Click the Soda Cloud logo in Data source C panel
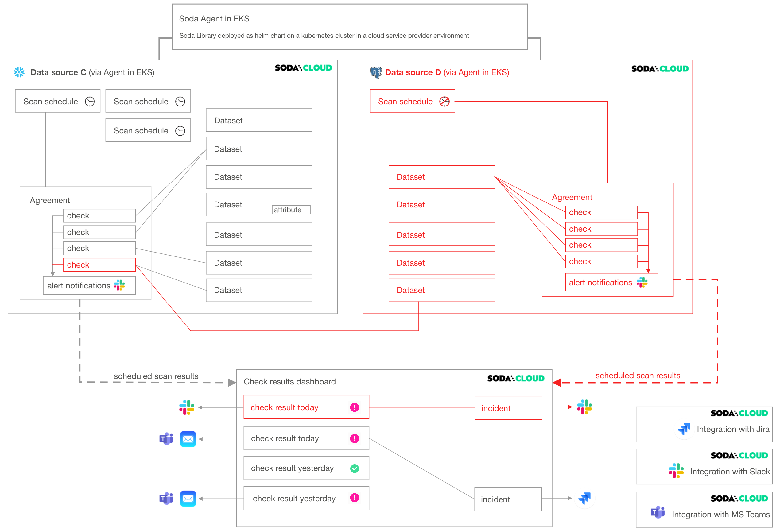The height and width of the screenshot is (532, 776). (303, 68)
